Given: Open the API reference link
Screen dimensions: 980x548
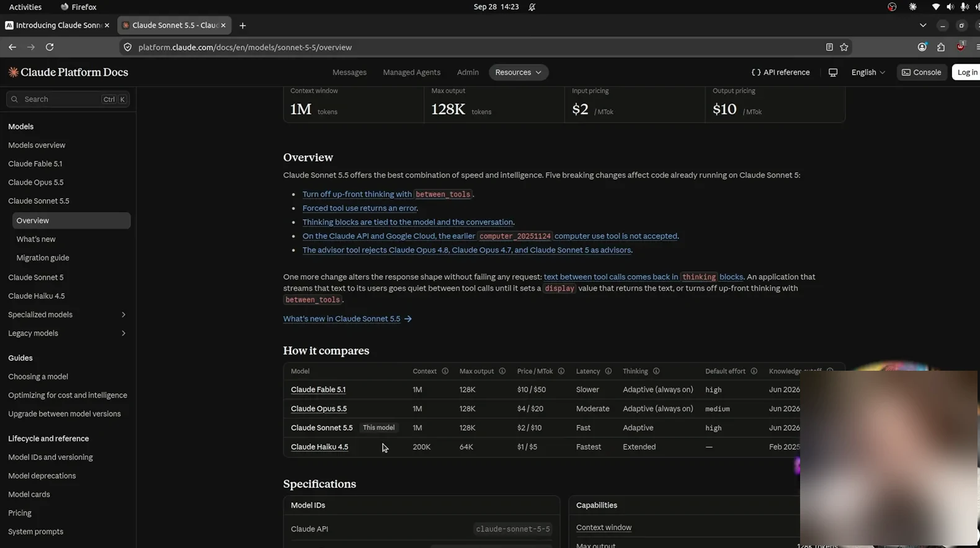Looking at the screenshot, I should (x=780, y=73).
